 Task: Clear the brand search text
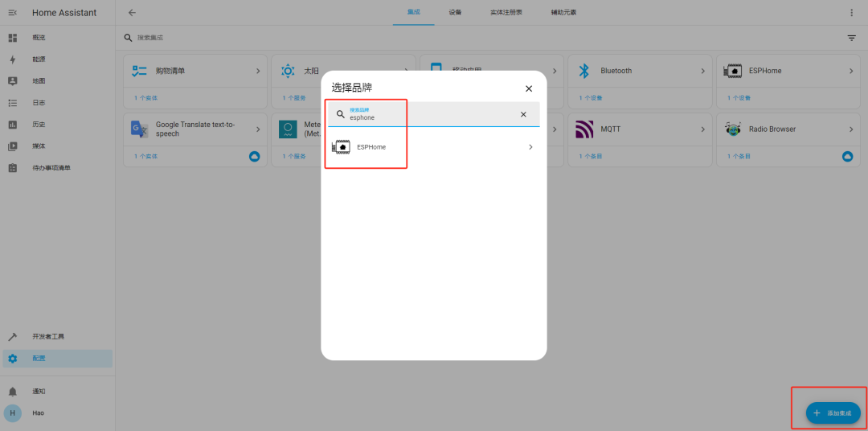523,114
